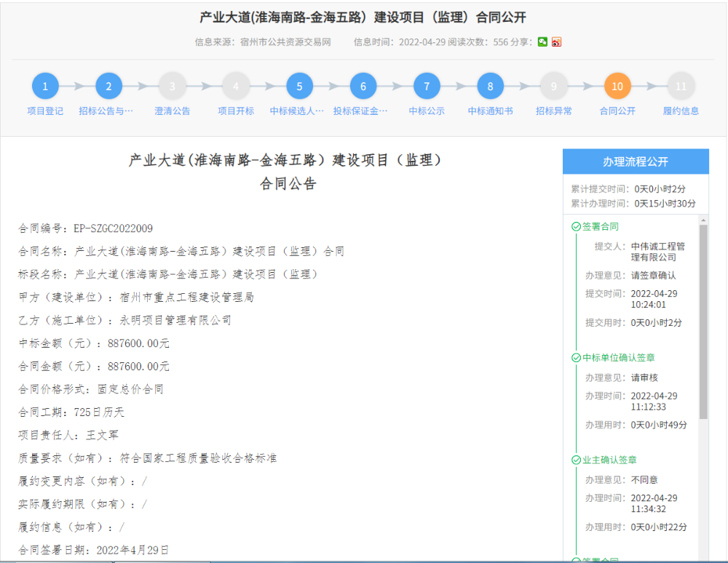The width and height of the screenshot is (728, 563).
Task: Click green check icon beside 业主确认签章
Action: pyautogui.click(x=576, y=460)
